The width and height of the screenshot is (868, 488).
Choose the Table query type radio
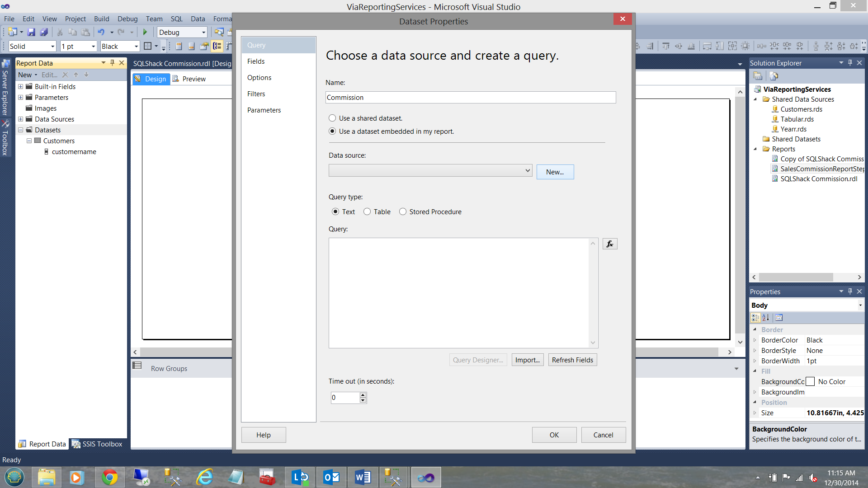click(367, 211)
